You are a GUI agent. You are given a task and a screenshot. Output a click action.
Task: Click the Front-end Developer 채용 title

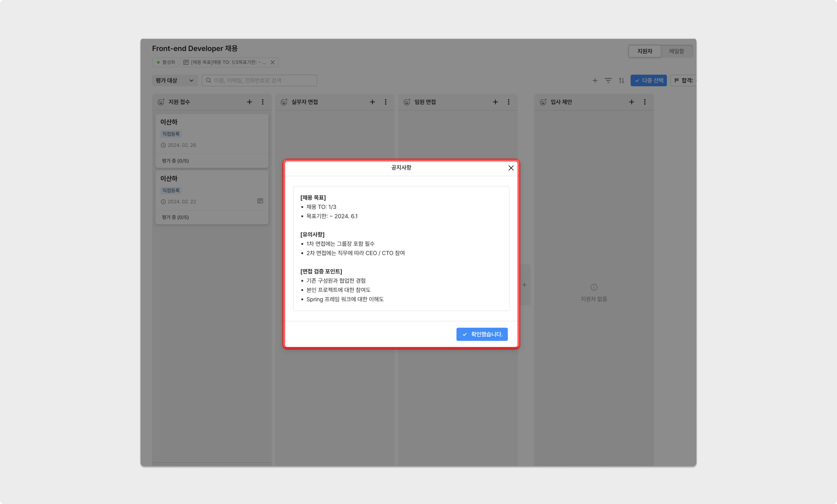coord(195,49)
